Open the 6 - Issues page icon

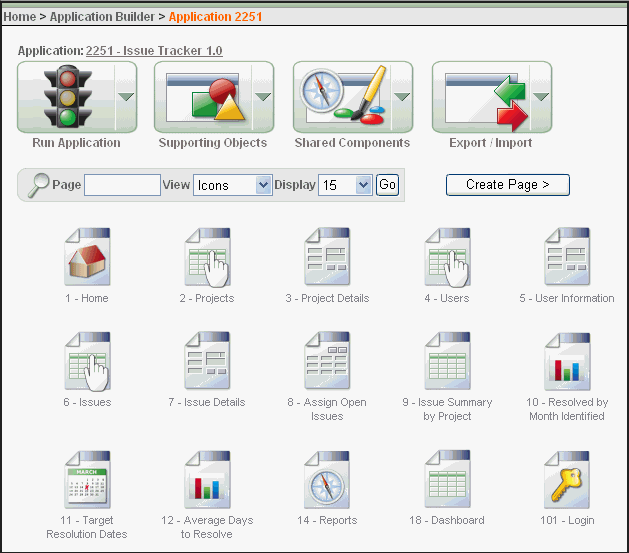point(87,362)
